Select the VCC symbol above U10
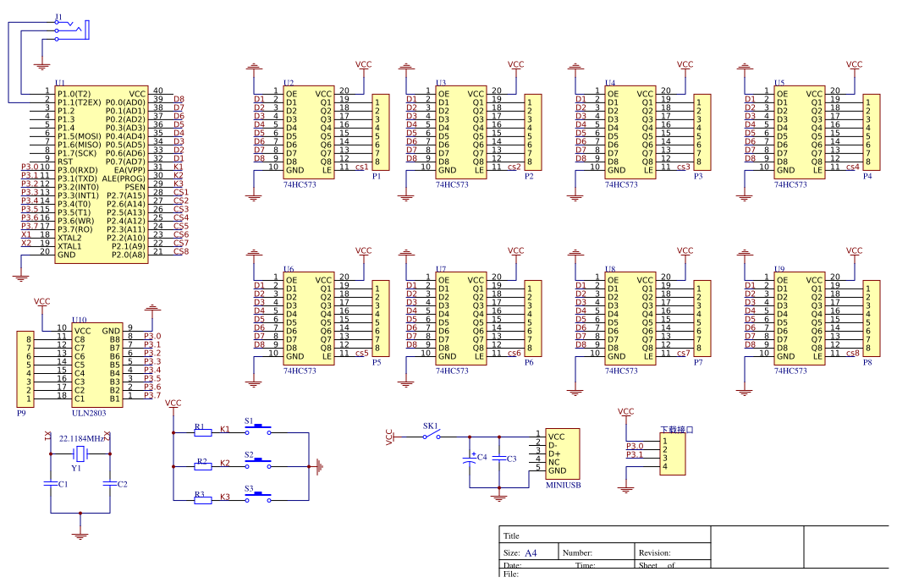 click(42, 305)
